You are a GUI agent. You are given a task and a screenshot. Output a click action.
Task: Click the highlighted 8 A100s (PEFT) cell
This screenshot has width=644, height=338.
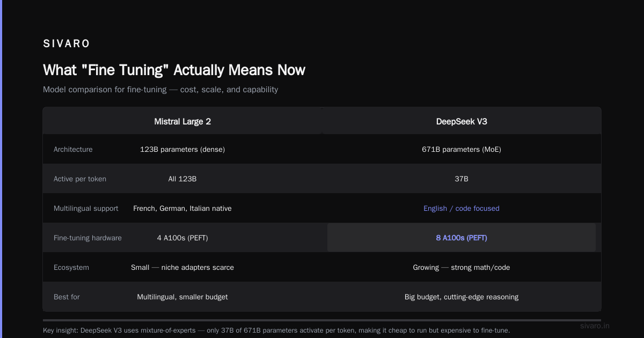[x=462, y=238]
